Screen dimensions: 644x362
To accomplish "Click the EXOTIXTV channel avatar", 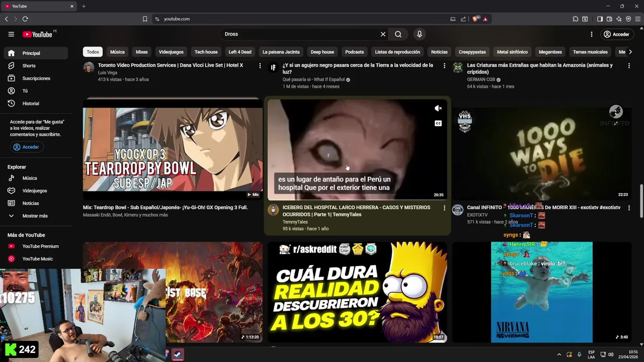I will pyautogui.click(x=457, y=210).
